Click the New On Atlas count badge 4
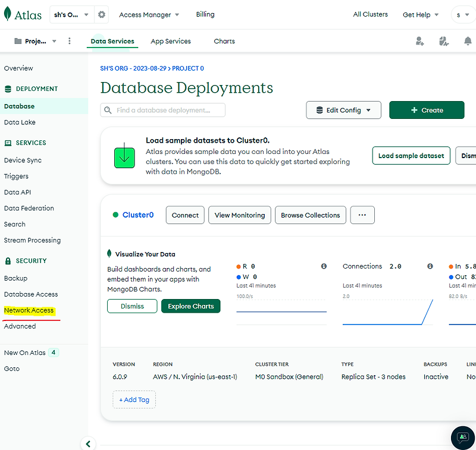 point(54,353)
